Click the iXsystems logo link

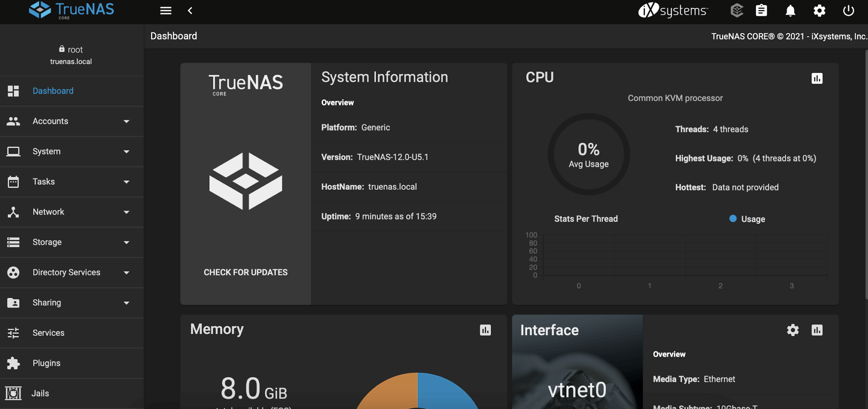[x=673, y=11]
